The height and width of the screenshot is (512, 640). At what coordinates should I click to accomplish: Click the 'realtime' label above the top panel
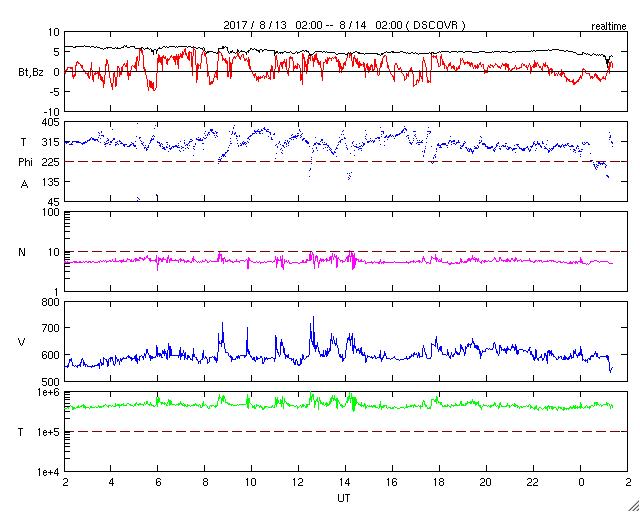(609, 27)
